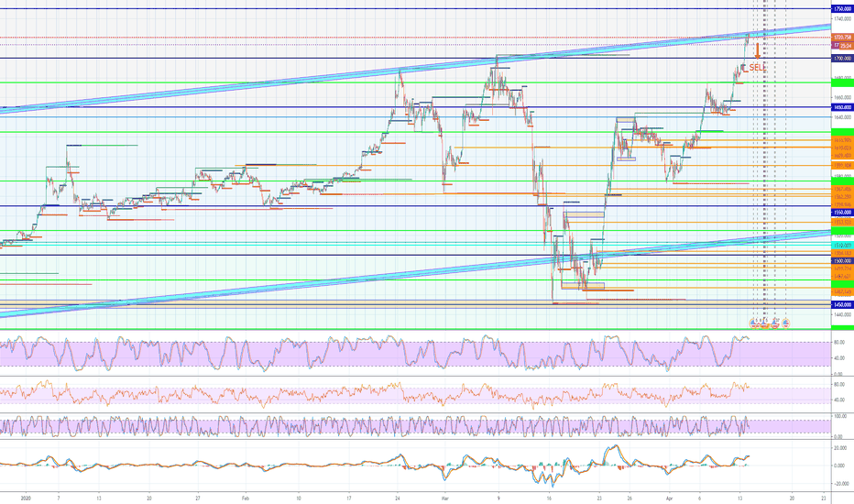Click date 26 on the time axis
The width and height of the screenshot is (854, 504).
[630, 498]
